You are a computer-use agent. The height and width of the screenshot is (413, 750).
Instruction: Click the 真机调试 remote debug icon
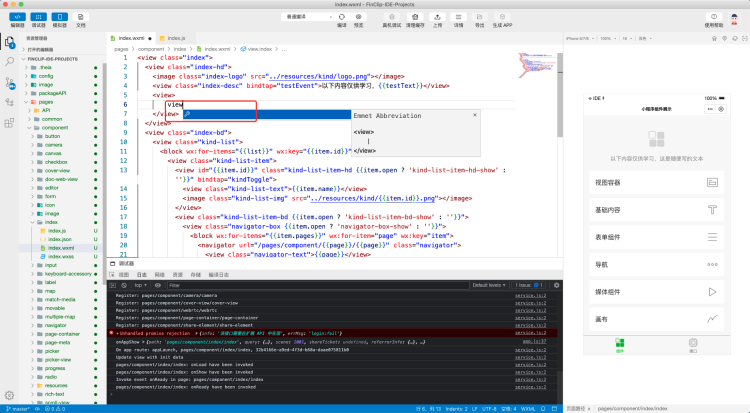(391, 17)
